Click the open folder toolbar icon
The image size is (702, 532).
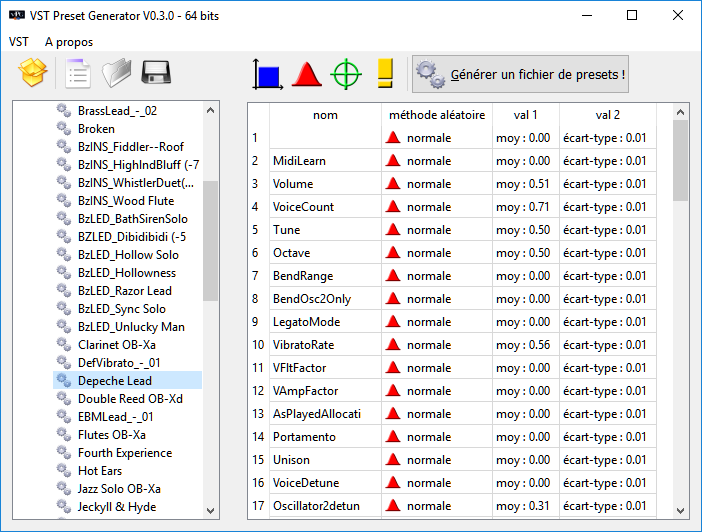(116, 73)
